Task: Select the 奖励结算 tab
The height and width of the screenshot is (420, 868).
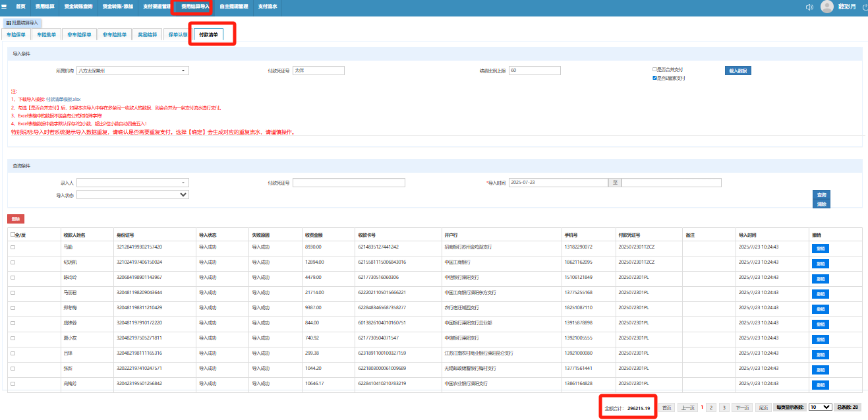Action: coord(147,34)
